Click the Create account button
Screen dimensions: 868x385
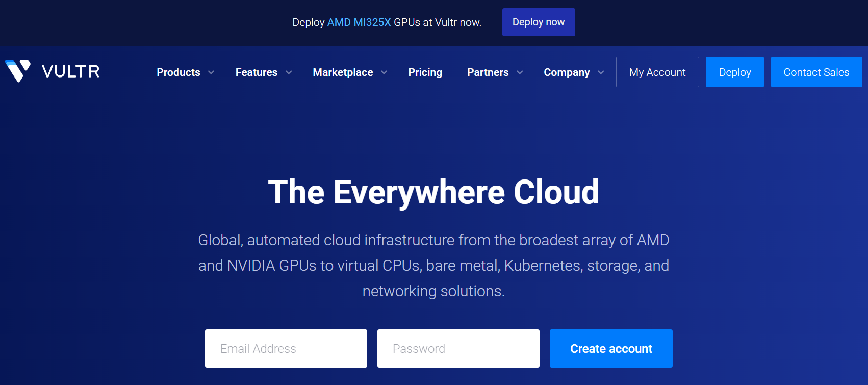[x=611, y=348]
